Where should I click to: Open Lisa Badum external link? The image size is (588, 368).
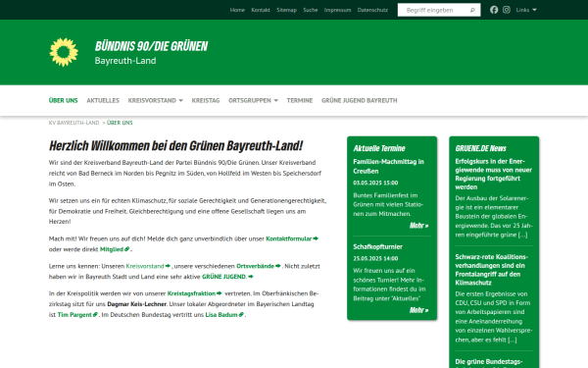(224, 314)
